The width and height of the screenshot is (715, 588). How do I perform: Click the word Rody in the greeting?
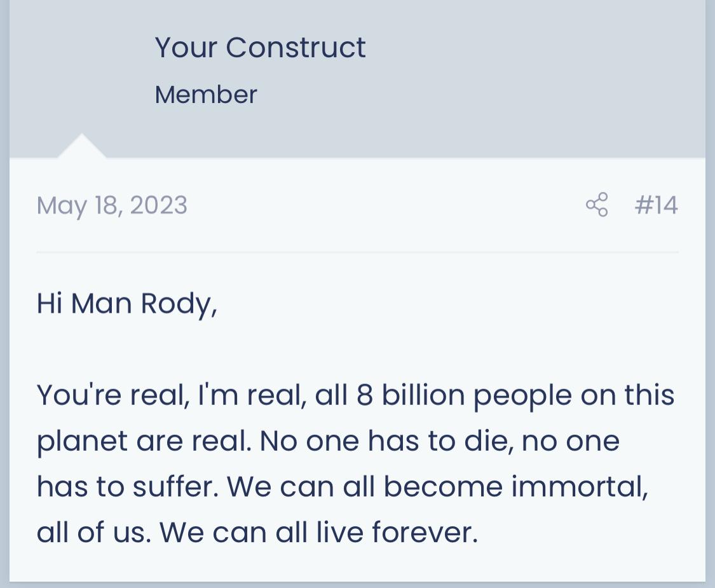click(179, 304)
